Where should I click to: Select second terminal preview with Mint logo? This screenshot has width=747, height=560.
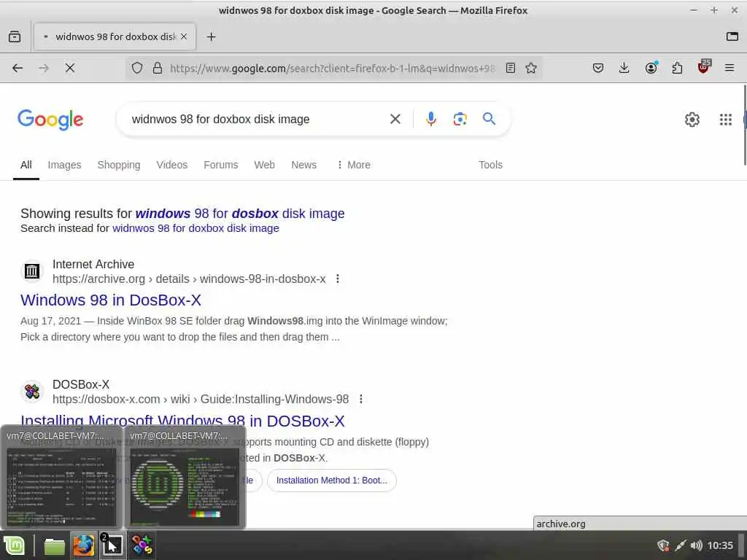coord(185,478)
